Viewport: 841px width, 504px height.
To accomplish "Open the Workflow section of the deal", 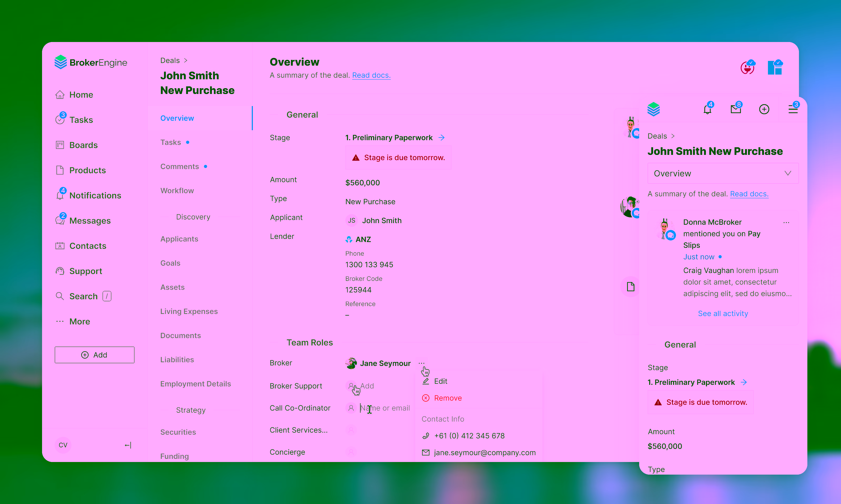I will click(177, 191).
